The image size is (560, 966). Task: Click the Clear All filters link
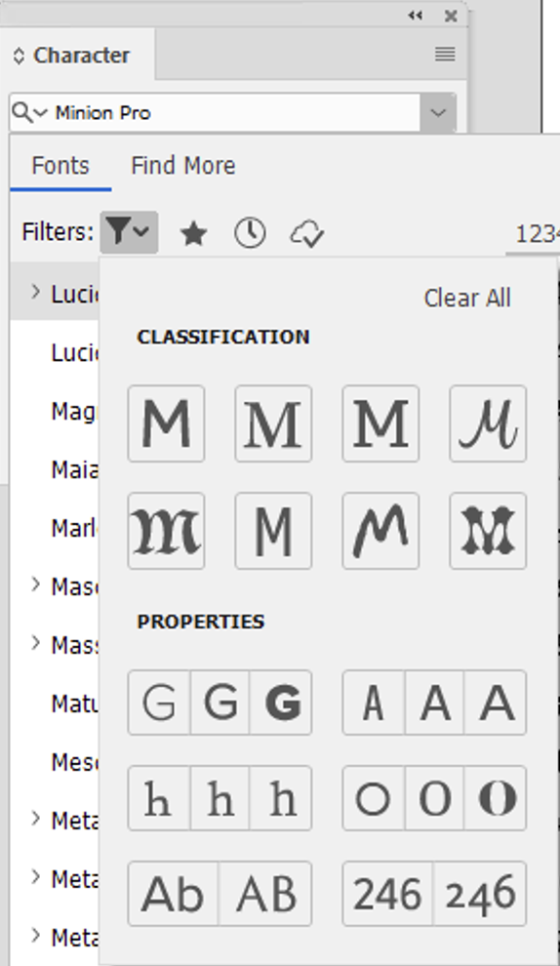467,299
